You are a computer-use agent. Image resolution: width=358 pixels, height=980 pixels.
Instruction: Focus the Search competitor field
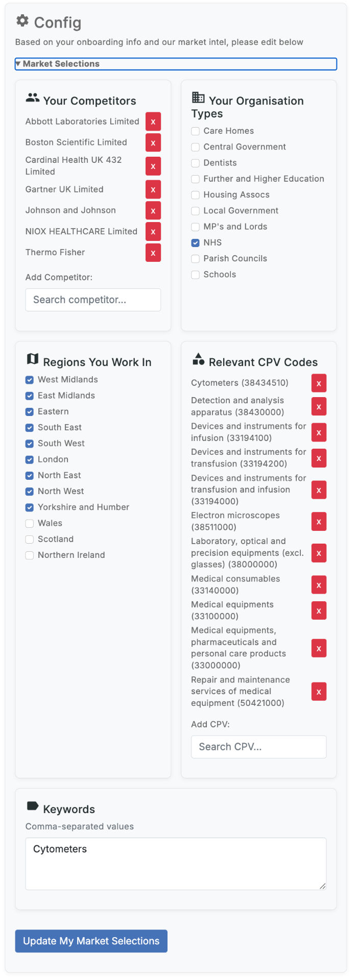click(x=93, y=300)
